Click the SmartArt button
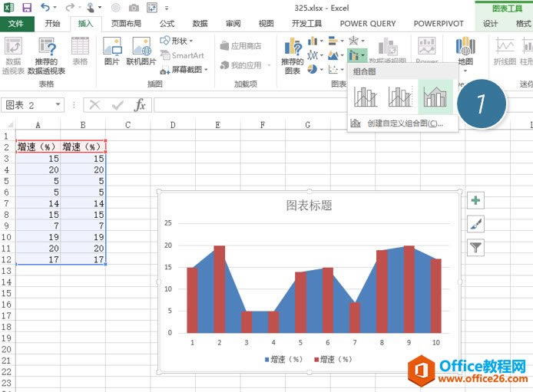This screenshot has width=533, height=392. (182, 55)
